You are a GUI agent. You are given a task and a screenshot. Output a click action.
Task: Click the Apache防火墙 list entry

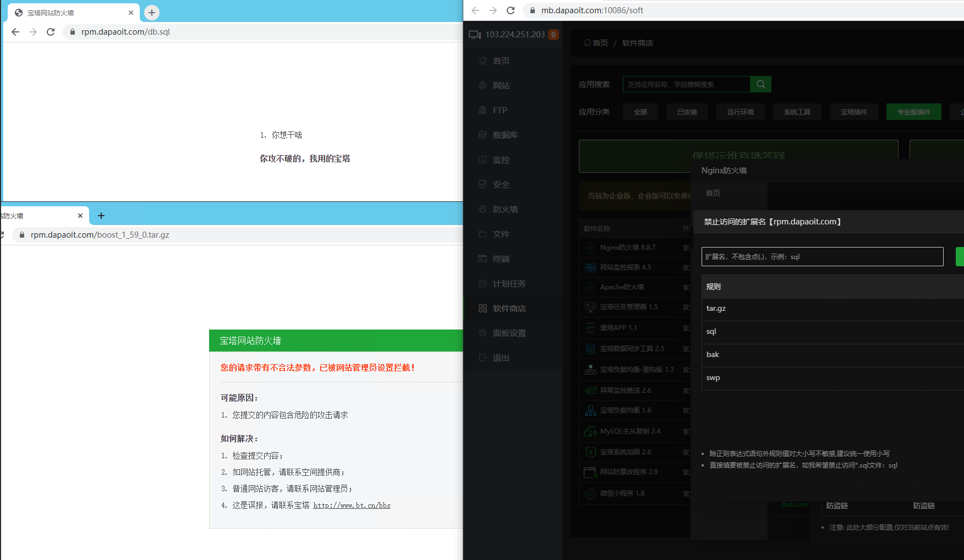click(622, 287)
